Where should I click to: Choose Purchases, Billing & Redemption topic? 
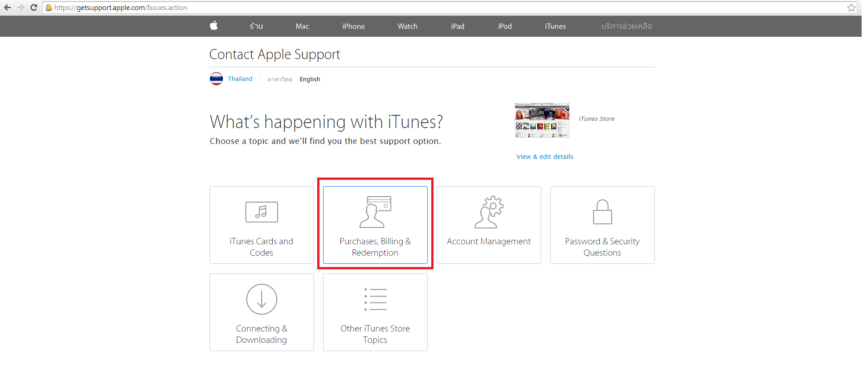tap(375, 225)
